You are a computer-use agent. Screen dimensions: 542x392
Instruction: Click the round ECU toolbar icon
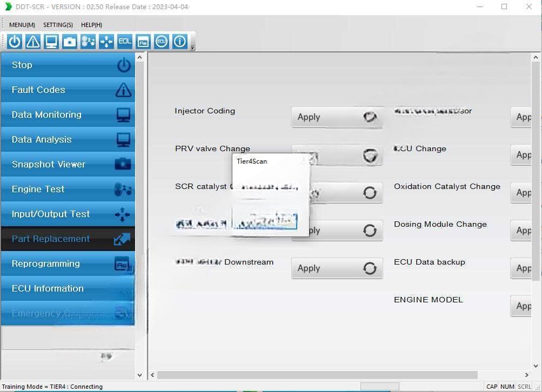click(x=162, y=42)
